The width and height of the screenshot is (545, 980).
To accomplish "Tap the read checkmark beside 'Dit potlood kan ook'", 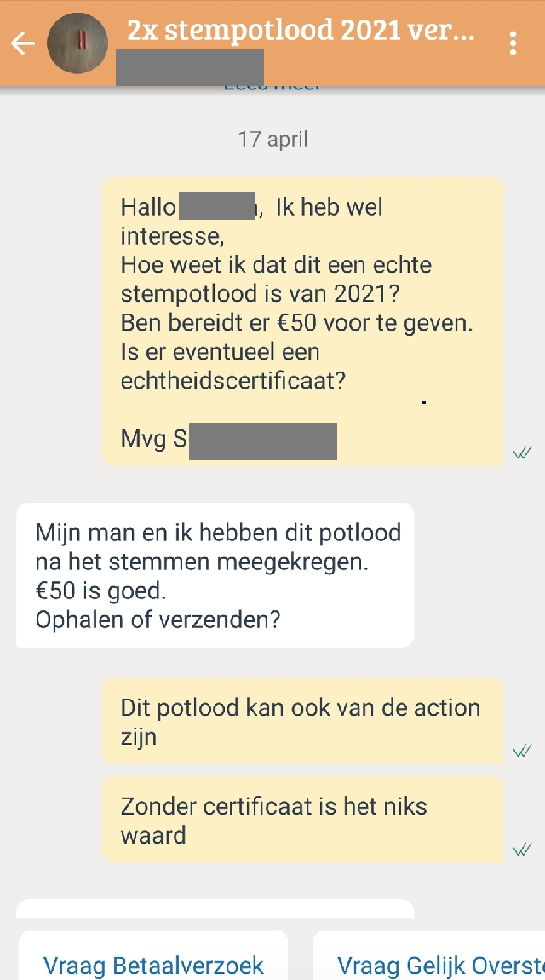I will (x=522, y=751).
